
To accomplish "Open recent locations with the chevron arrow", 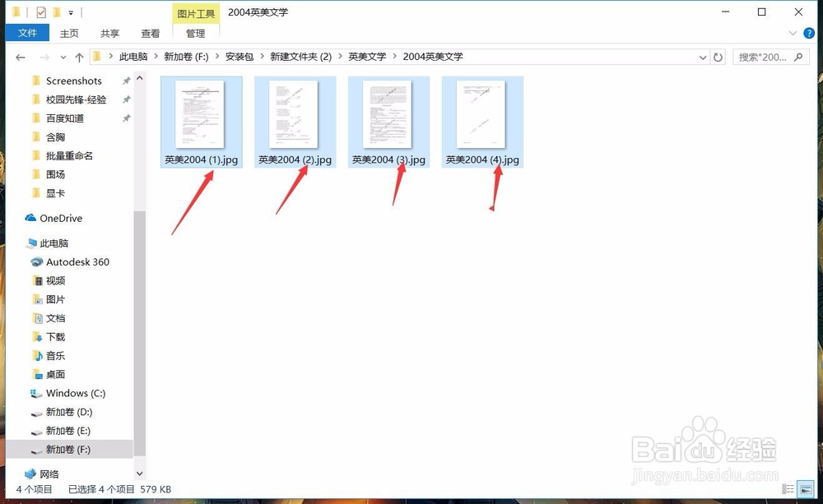I will click(62, 57).
